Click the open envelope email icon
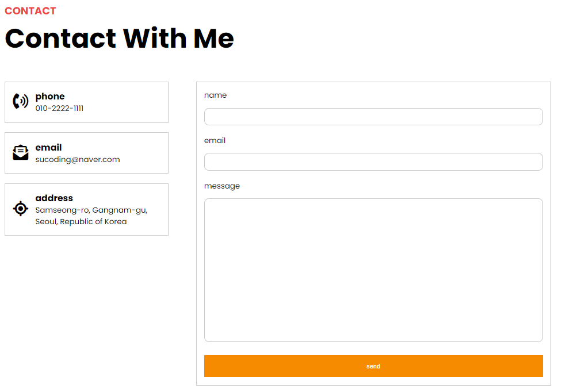The image size is (562, 392). pos(20,152)
